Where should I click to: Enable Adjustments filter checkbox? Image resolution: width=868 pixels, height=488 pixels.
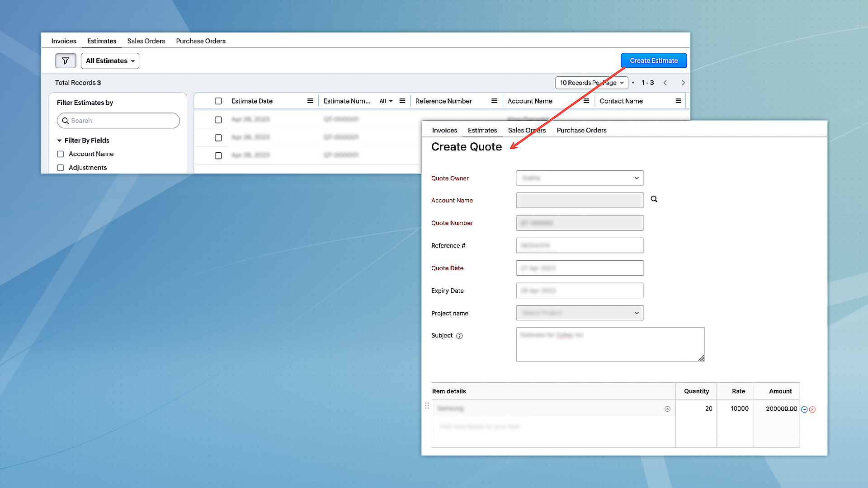61,168
